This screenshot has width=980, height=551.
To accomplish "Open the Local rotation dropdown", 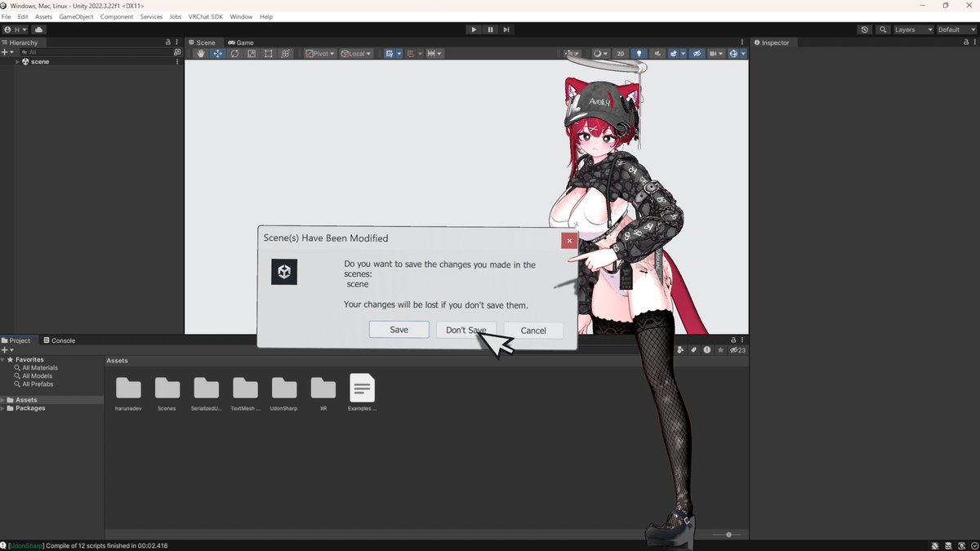I will click(357, 53).
